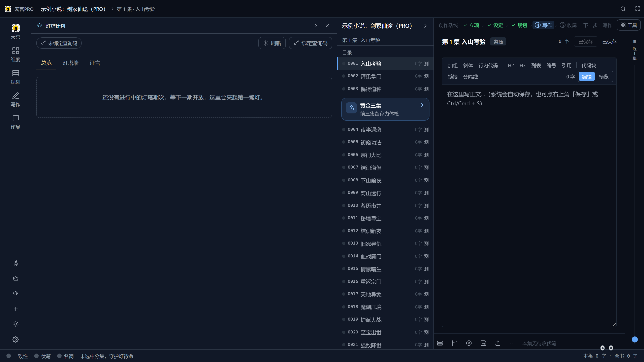The height and width of the screenshot is (362, 644).
Task: Select the 总览 tab
Action: [46, 63]
